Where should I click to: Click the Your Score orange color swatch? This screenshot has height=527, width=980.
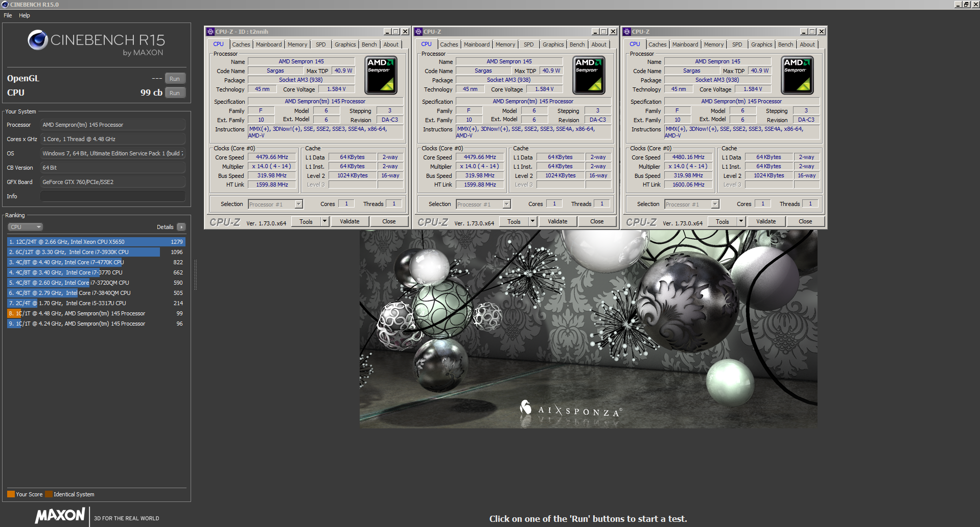coord(11,494)
